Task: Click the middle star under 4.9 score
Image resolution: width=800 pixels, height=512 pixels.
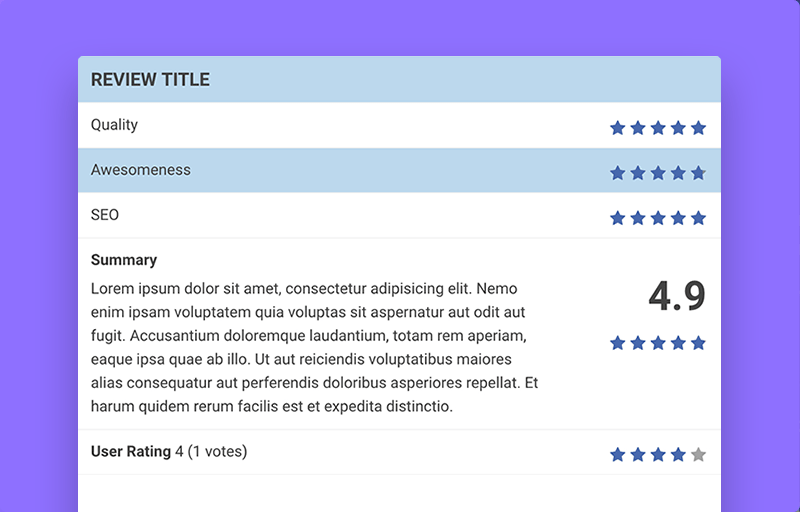Action: tap(658, 343)
